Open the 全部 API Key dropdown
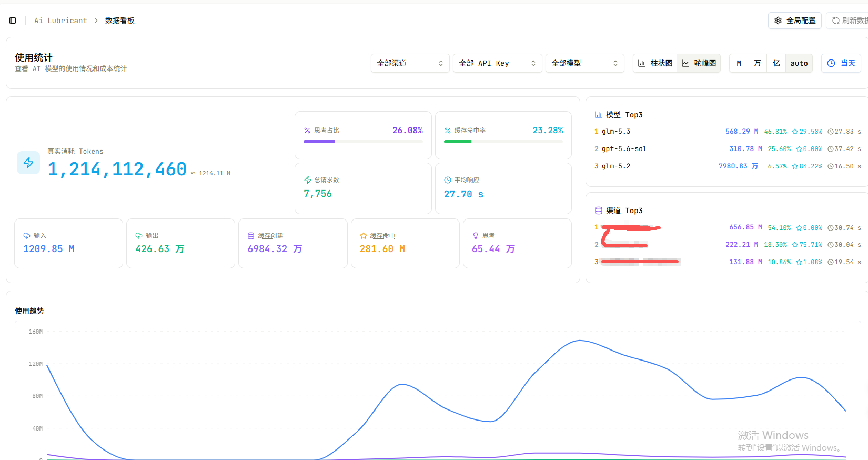 click(x=498, y=63)
